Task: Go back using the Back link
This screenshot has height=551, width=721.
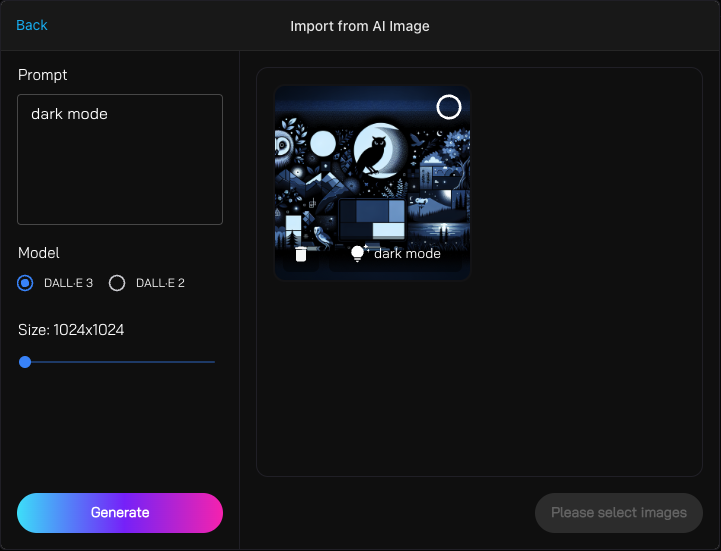Action: [32, 25]
